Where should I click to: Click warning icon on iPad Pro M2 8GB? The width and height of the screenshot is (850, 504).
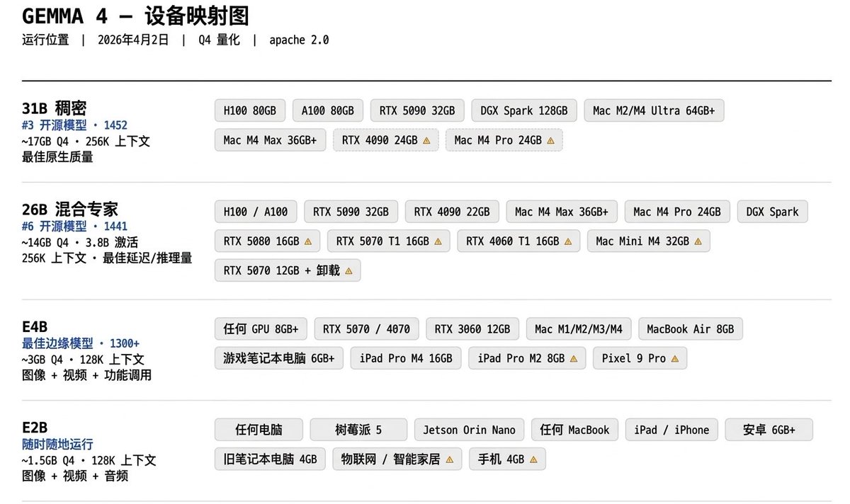click(x=574, y=359)
